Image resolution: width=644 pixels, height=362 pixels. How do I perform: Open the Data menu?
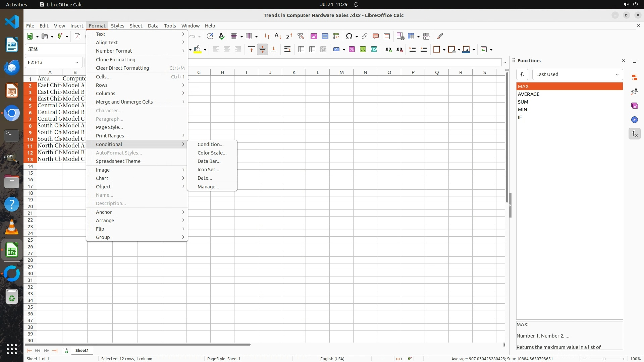pyautogui.click(x=153, y=26)
